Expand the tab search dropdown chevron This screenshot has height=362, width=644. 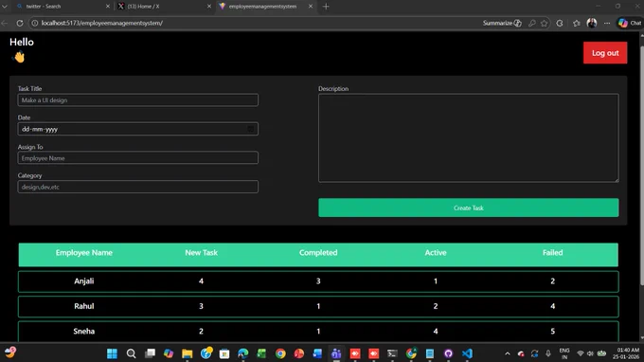[x=5, y=7]
